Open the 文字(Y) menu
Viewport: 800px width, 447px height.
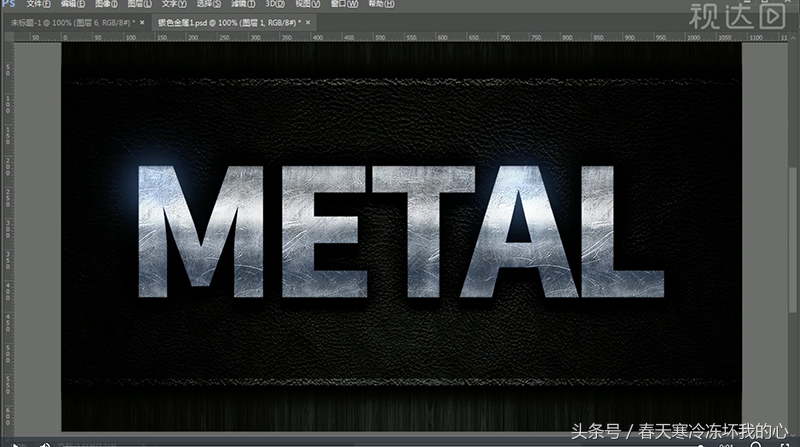tap(175, 5)
